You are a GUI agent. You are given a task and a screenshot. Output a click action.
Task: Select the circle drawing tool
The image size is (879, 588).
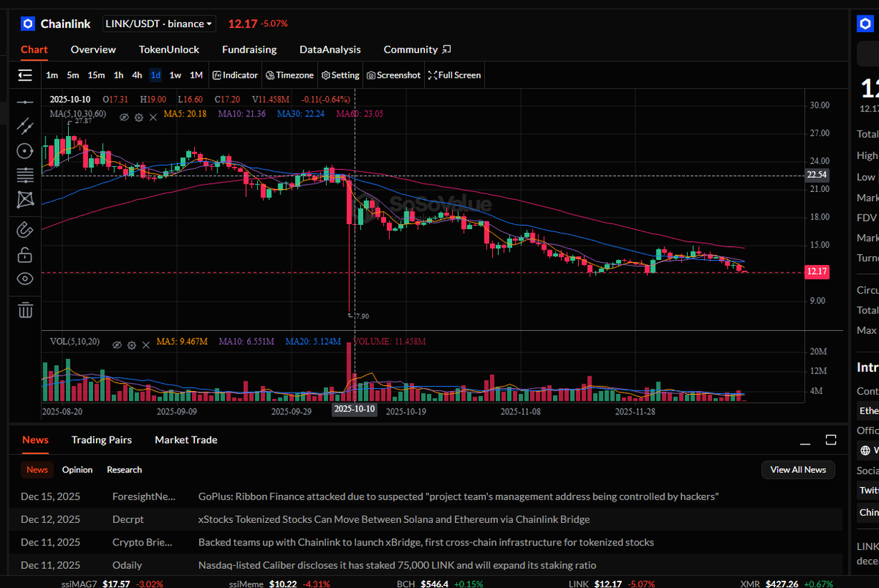click(25, 150)
